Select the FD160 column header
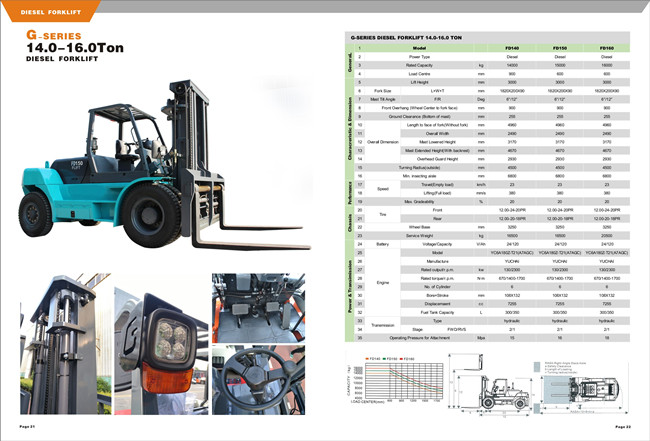Screen dimensions: 650x441 click(x=606, y=48)
